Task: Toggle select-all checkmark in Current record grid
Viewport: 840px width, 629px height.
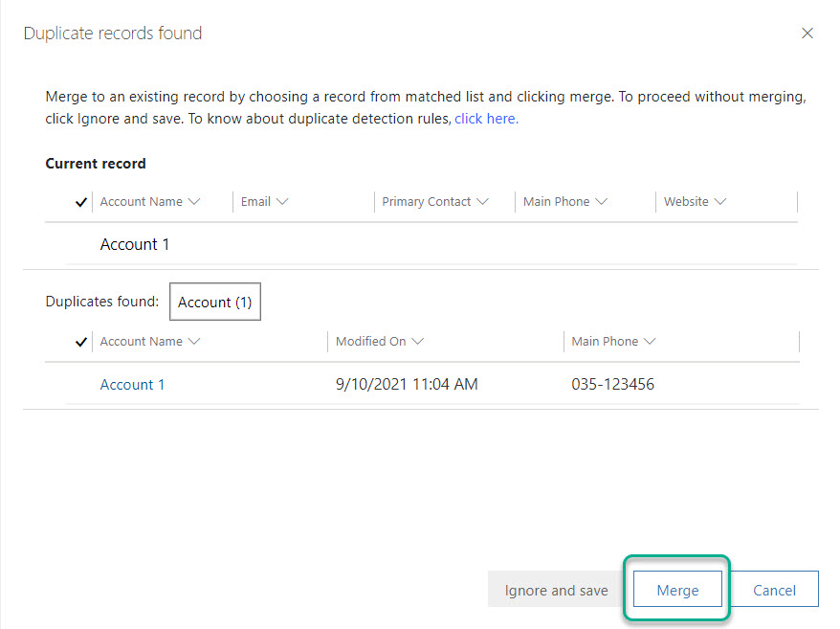Action: tap(81, 202)
